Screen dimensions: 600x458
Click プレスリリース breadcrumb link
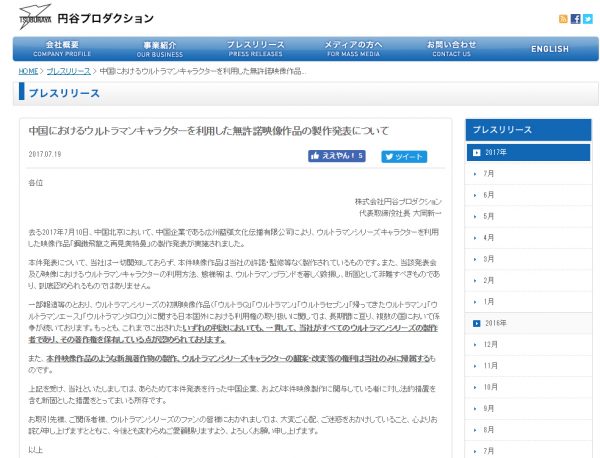click(68, 71)
